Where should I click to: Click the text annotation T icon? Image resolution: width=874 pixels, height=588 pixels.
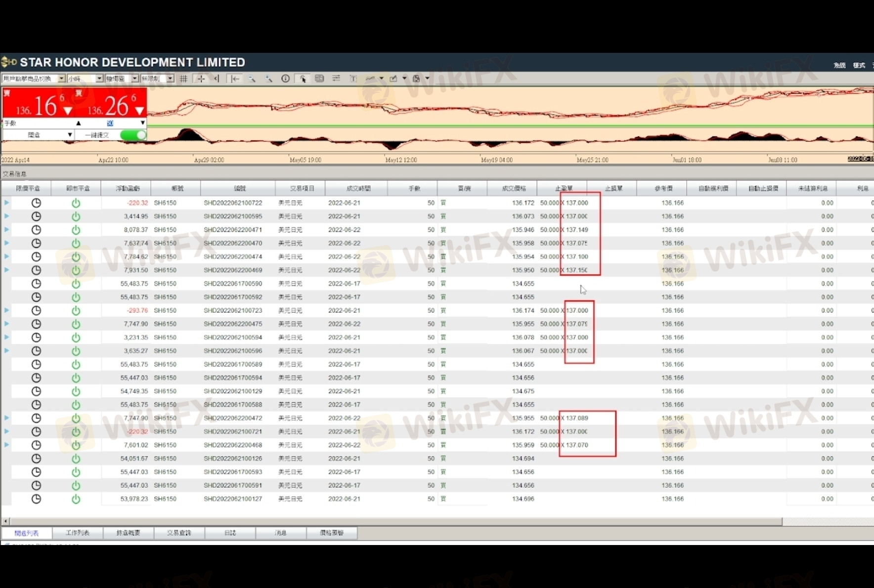pyautogui.click(x=353, y=79)
